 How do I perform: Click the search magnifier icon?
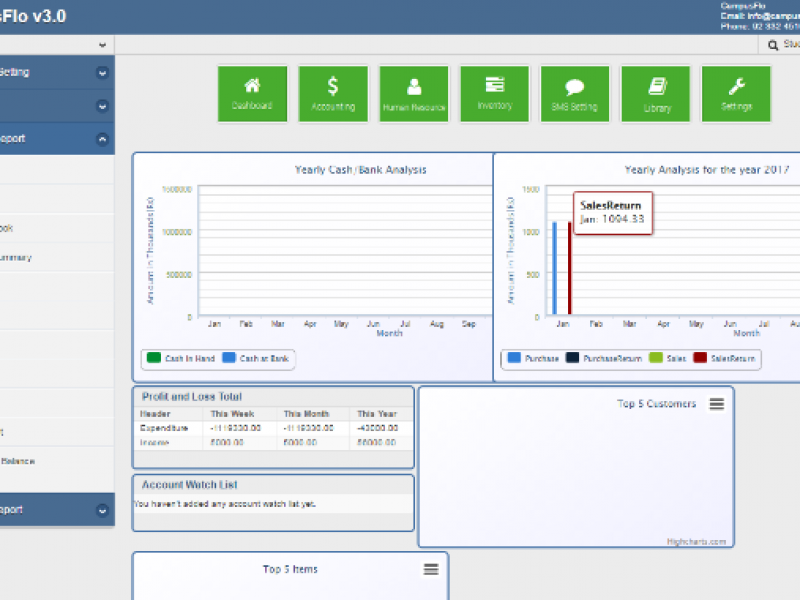[x=773, y=45]
